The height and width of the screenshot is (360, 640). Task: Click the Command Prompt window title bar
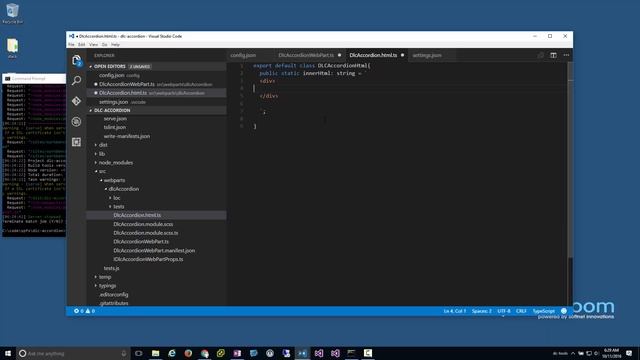[x=34, y=78]
